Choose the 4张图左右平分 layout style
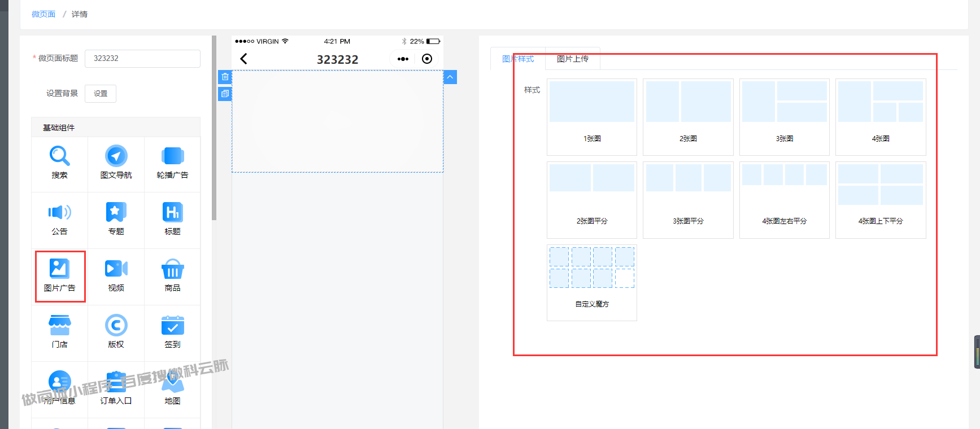Image resolution: width=980 pixels, height=429 pixels. click(x=785, y=200)
